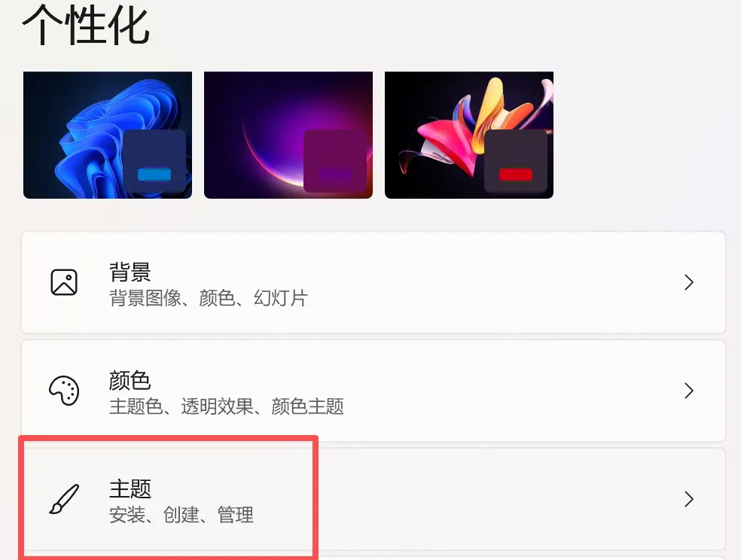
Task: Click the blue accent bar on first theme
Action: [154, 175]
